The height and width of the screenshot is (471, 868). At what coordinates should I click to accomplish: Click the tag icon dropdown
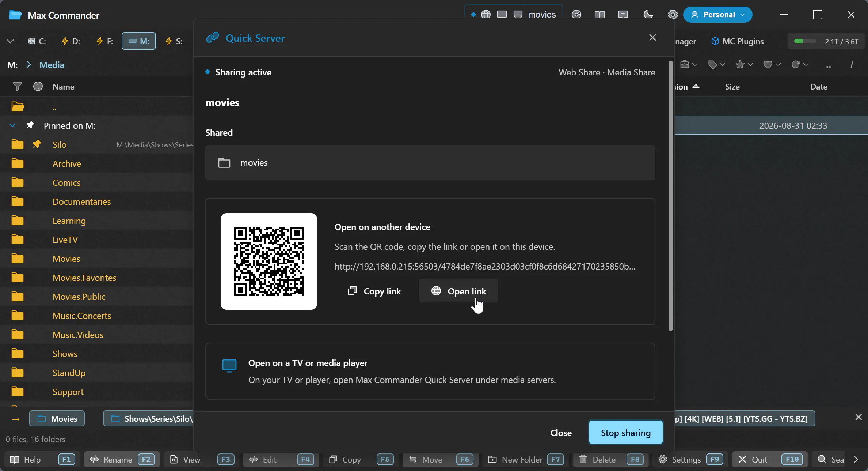point(716,65)
